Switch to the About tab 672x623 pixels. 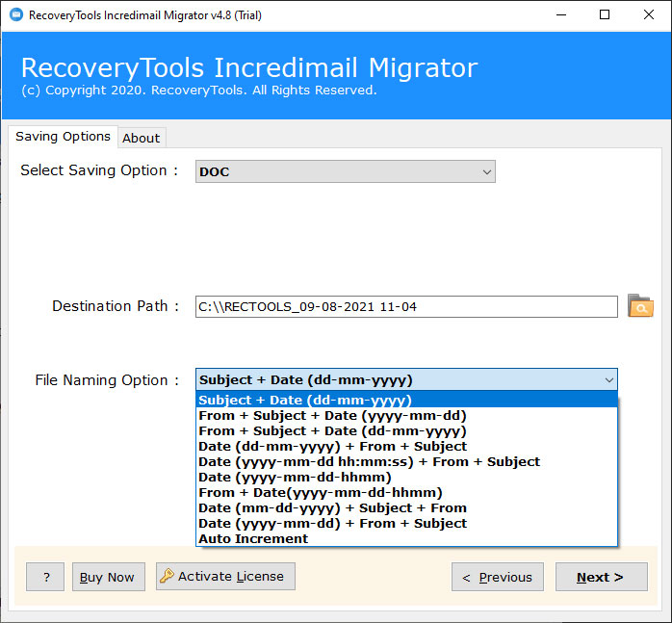[141, 138]
